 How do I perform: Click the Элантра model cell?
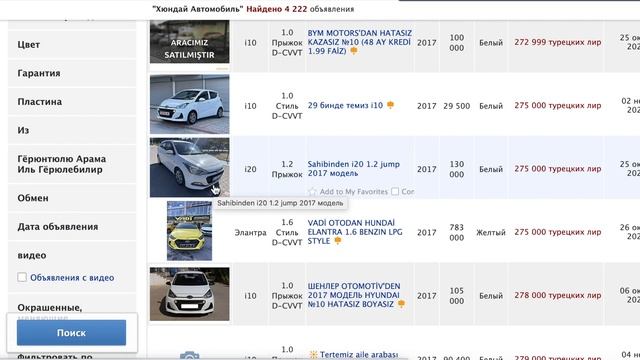tap(250, 232)
